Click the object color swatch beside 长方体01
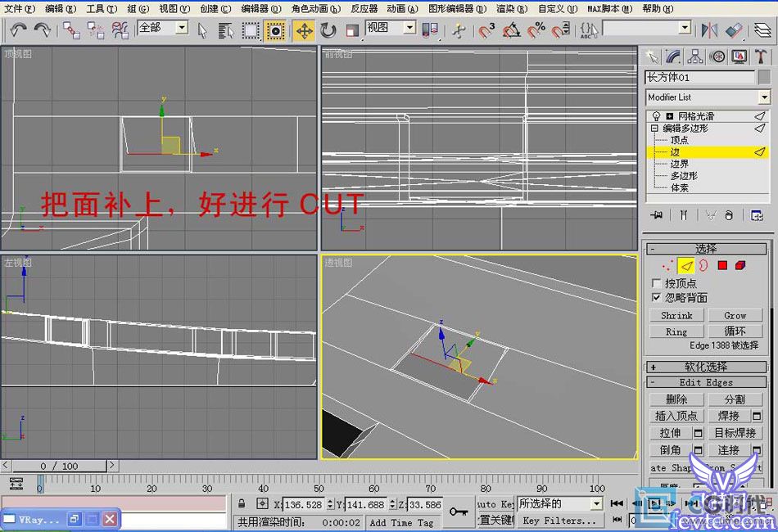Viewport: 778px width, 532px height. [x=764, y=77]
